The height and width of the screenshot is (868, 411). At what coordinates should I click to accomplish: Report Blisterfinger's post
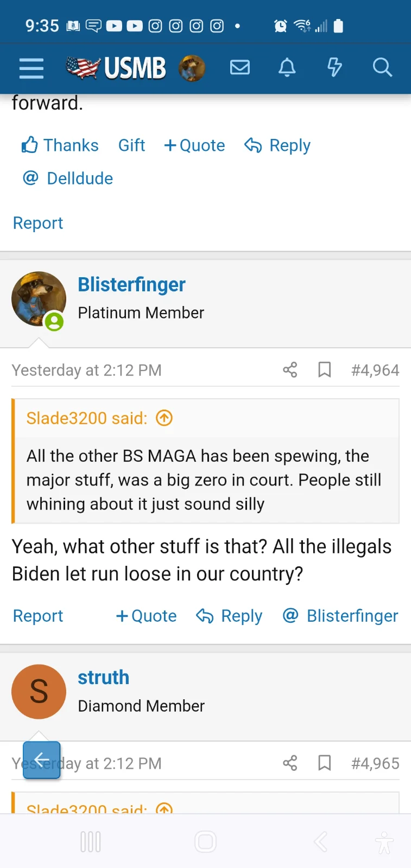pyautogui.click(x=37, y=616)
